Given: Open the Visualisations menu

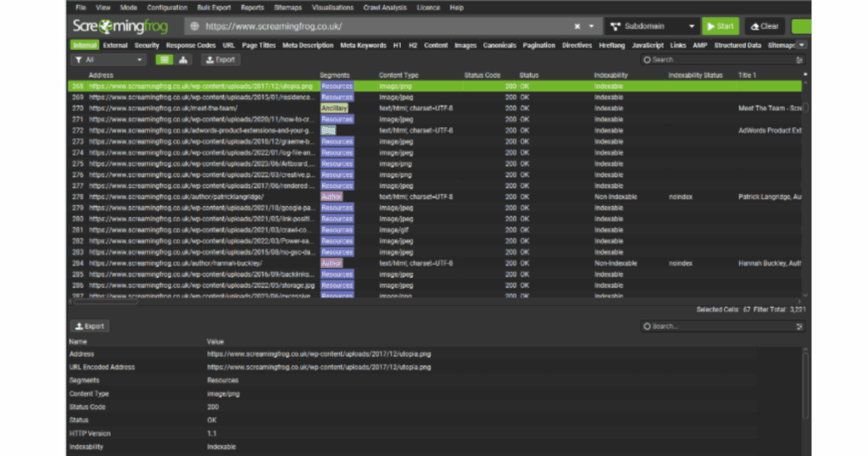Looking at the screenshot, I should point(332,8).
